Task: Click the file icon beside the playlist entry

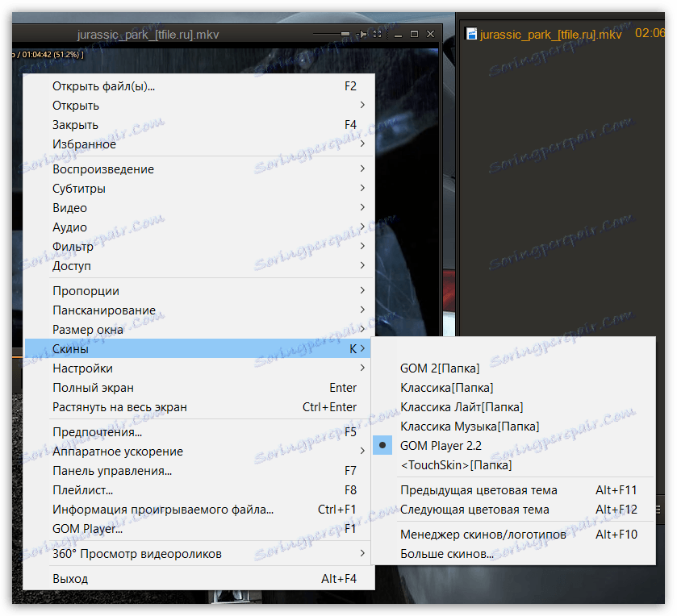Action: 471,34
